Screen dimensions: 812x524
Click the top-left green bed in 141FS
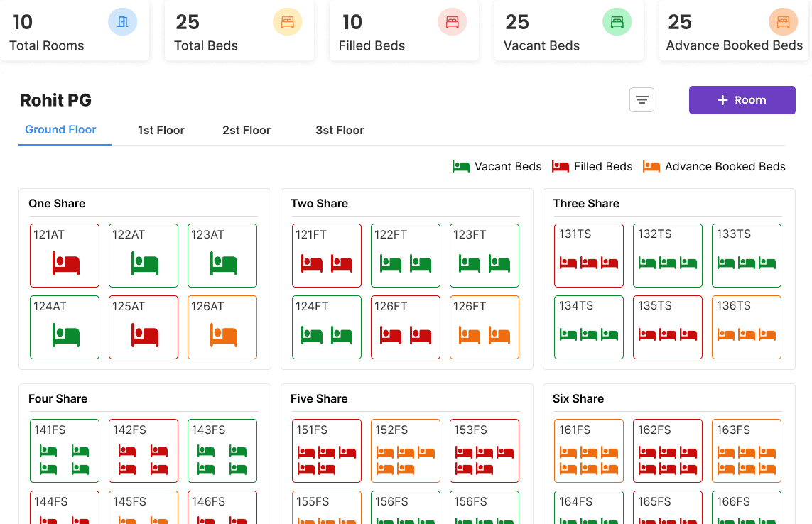[x=48, y=451]
